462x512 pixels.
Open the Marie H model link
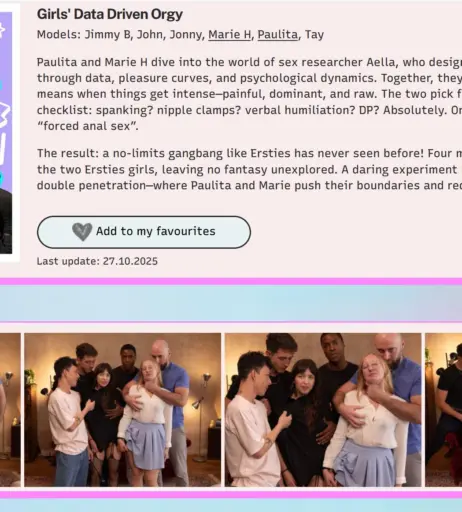click(229, 35)
